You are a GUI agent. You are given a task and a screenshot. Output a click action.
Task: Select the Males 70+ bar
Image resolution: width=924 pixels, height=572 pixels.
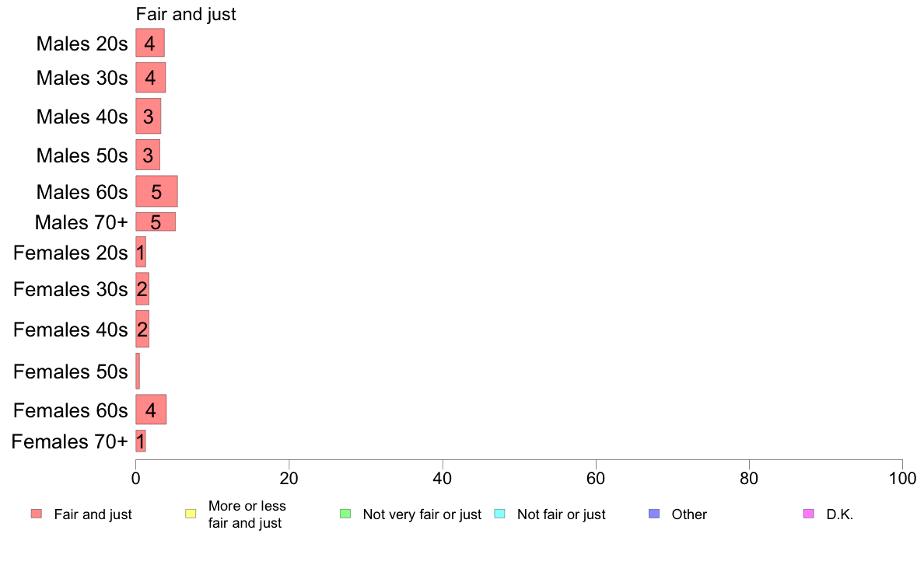(156, 221)
